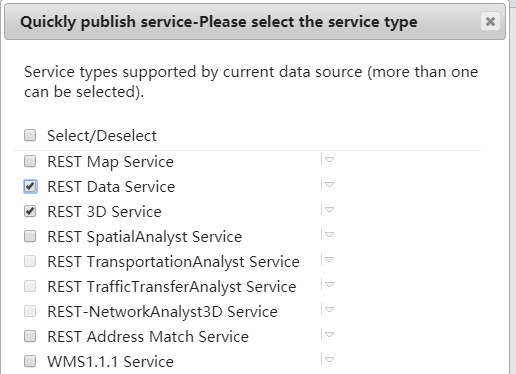This screenshot has height=374, width=516.
Task: Check the Select/Deselect all checkbox
Action: pos(30,135)
